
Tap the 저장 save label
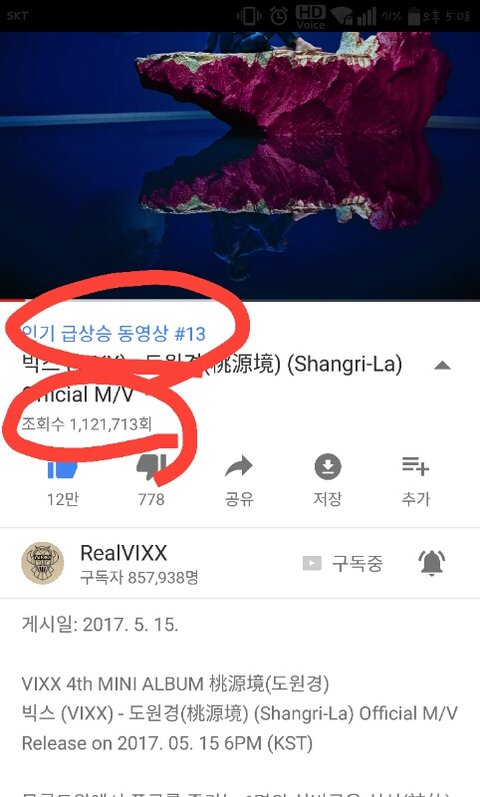[x=327, y=499]
